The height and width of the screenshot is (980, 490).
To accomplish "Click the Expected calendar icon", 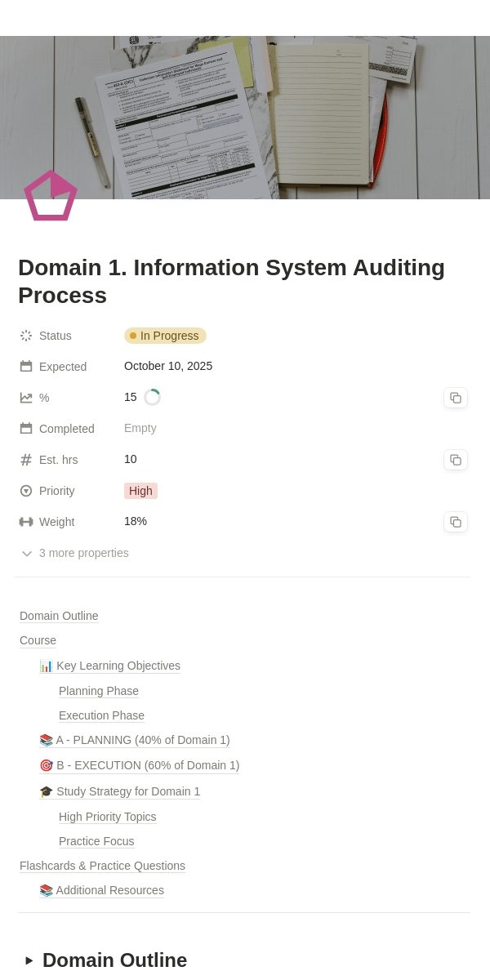I will coord(26,367).
